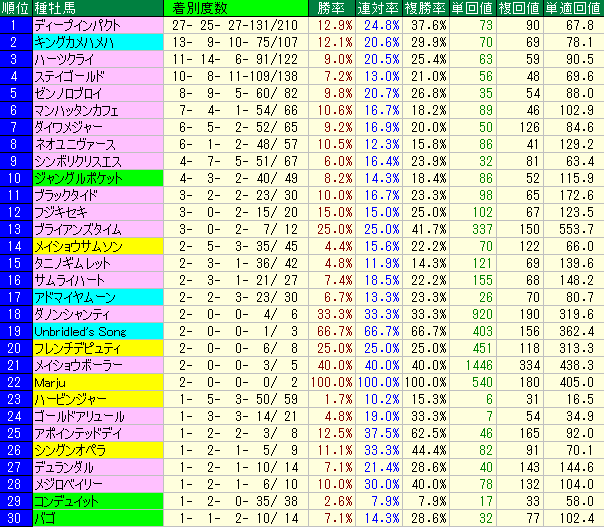Select the メイショウサムソン row name
This screenshot has width=604, height=527.
pos(78,246)
